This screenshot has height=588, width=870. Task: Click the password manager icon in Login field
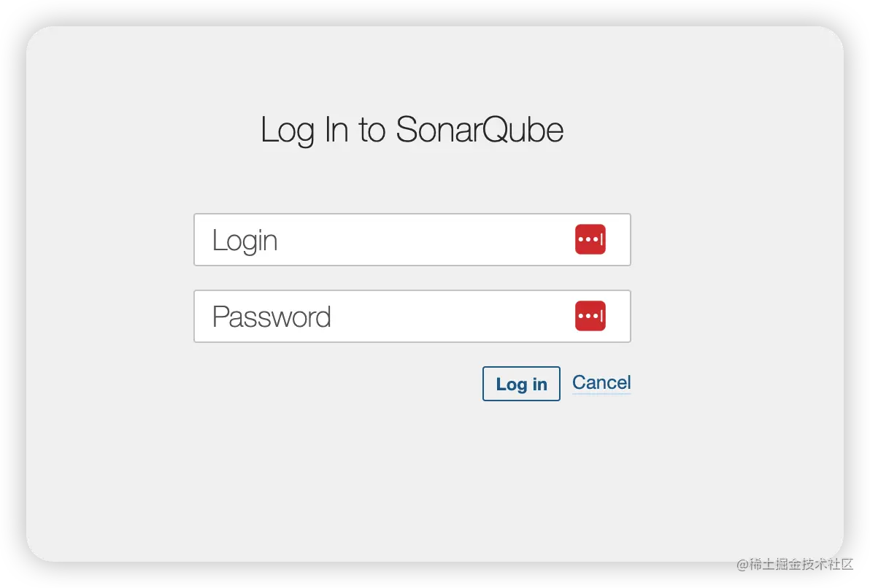590,239
